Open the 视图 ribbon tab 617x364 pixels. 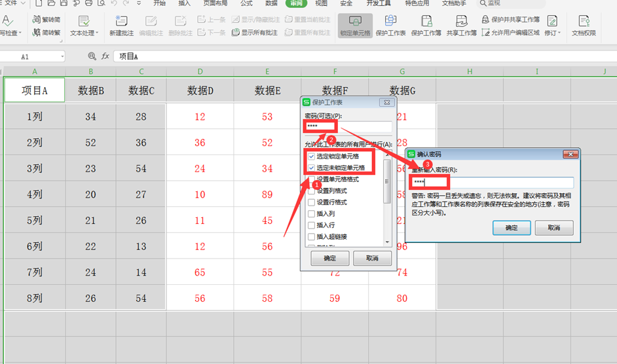321,3
